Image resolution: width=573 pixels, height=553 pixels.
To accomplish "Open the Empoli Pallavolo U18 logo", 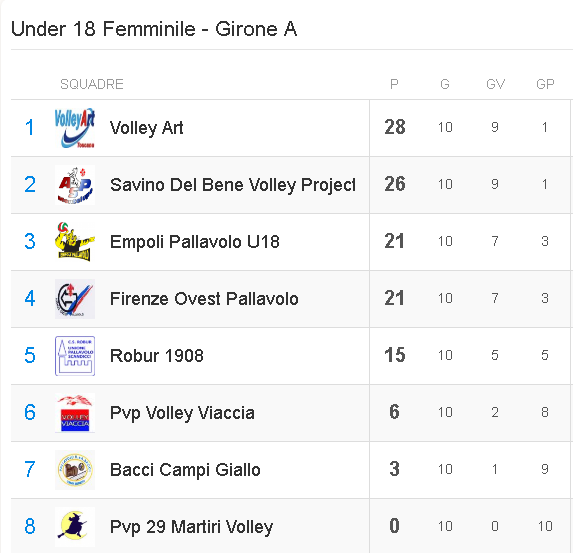I will 75,242.
